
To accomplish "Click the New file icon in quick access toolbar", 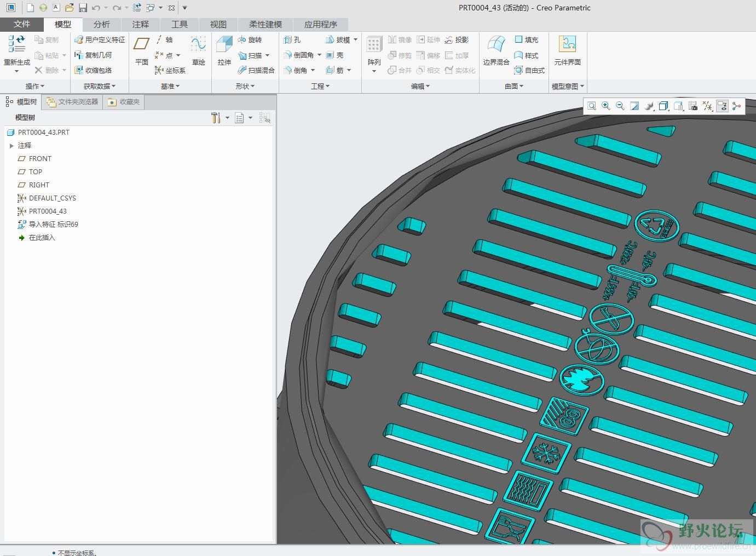I will point(30,8).
